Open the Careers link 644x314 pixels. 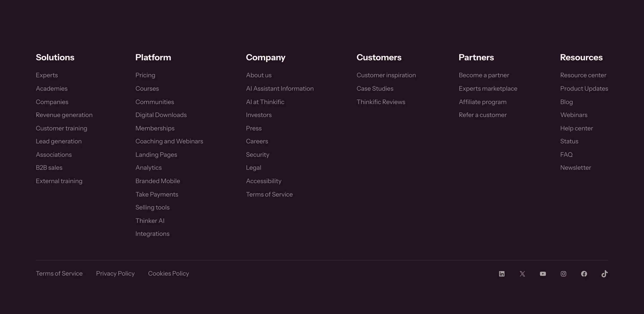click(257, 141)
